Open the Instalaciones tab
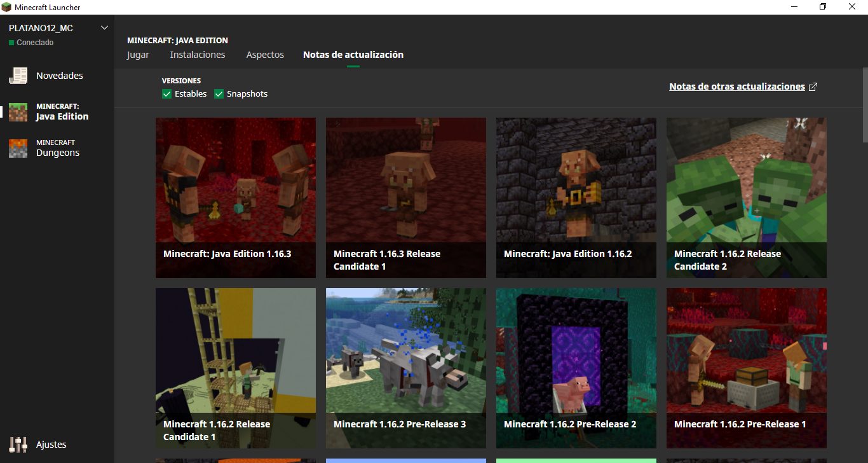 [x=198, y=55]
